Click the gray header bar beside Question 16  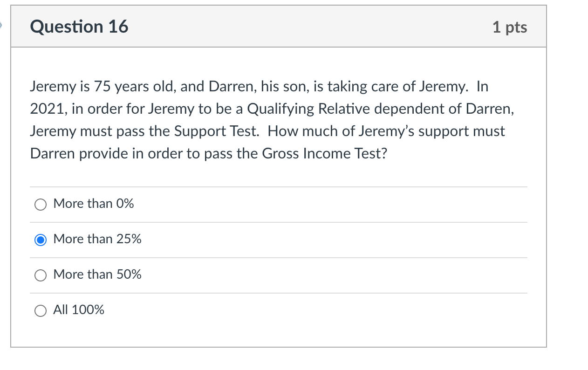tap(308, 27)
